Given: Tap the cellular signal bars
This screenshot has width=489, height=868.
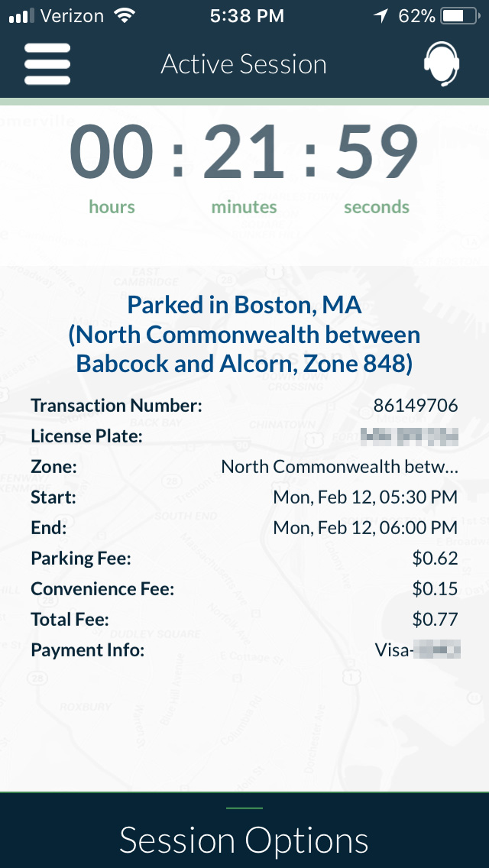Looking at the screenshot, I should tap(22, 16).
